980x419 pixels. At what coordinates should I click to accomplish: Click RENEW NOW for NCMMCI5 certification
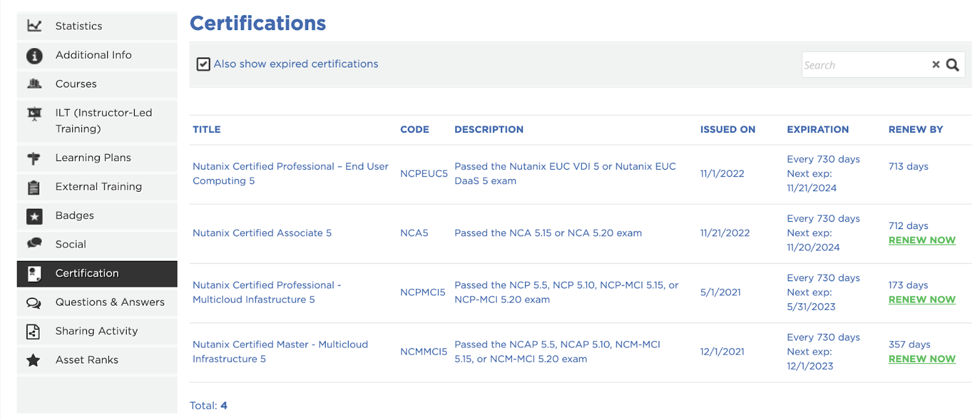tap(921, 359)
